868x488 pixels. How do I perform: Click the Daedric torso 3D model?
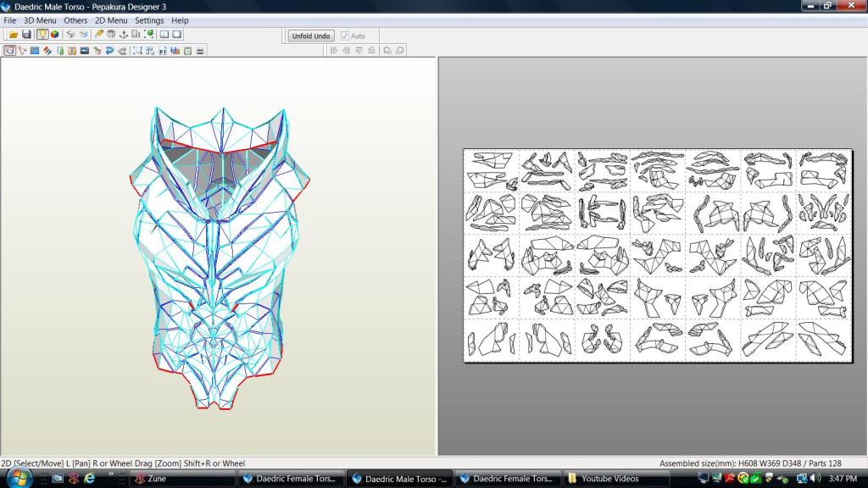pyautogui.click(x=220, y=258)
